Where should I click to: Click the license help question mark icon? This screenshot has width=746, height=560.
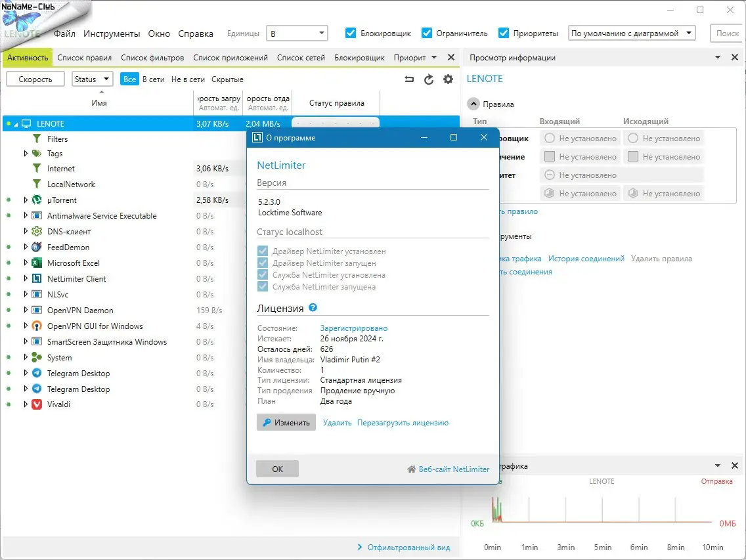click(x=313, y=307)
